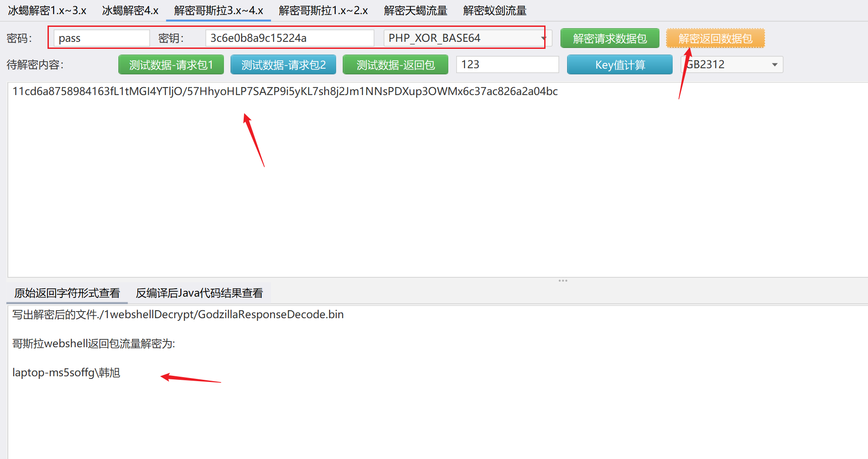The image size is (868, 459).
Task: Switch to the 解密蚁剑流量 tab
Action: click(x=494, y=11)
